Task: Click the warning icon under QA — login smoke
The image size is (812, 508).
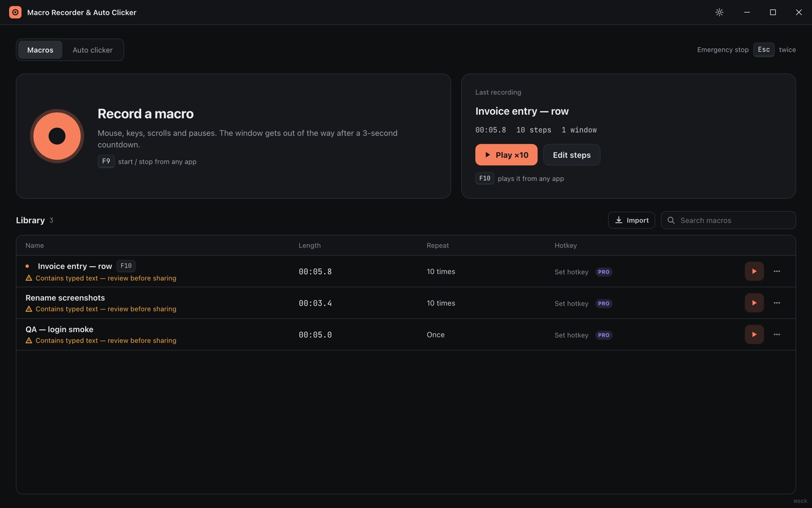Action: [x=29, y=340]
